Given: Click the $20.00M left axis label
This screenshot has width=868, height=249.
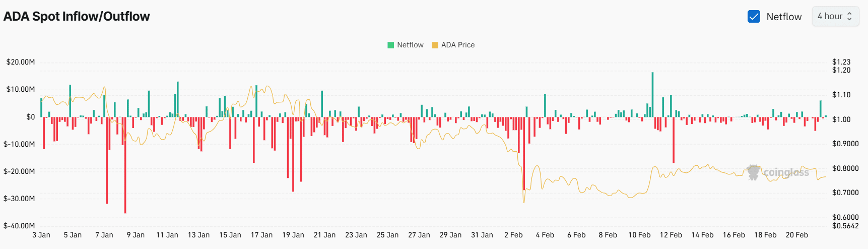Looking at the screenshot, I should [x=21, y=62].
